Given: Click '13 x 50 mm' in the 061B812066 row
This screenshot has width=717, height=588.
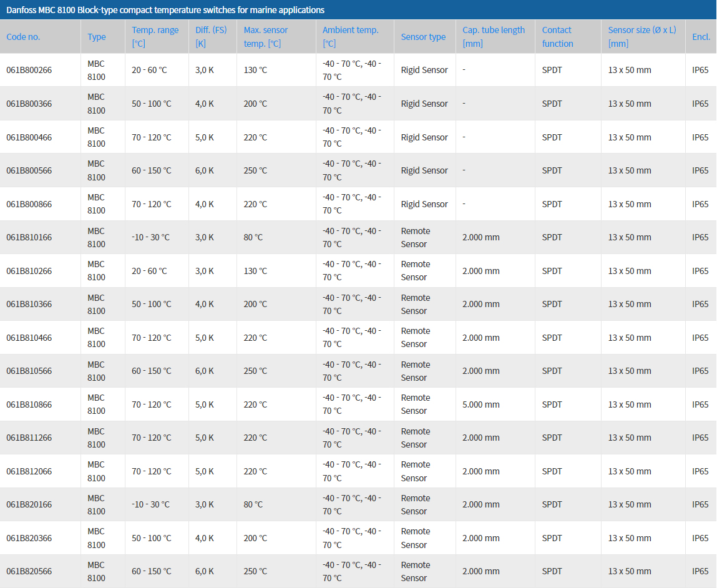Looking at the screenshot, I should 630,471.
